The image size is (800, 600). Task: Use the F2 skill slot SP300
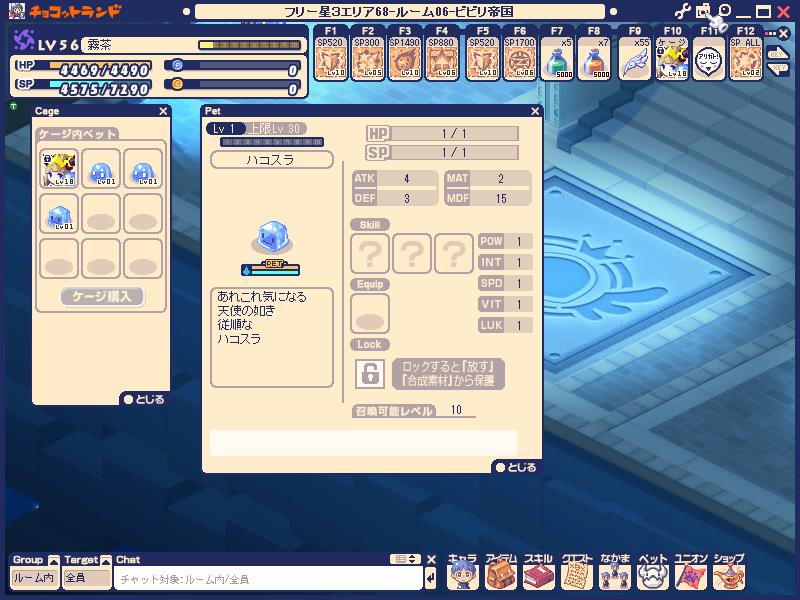367,58
